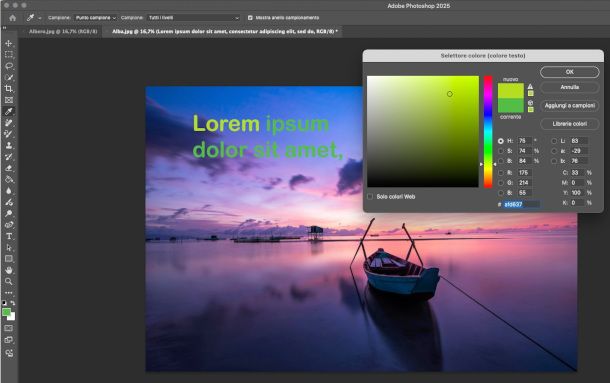Click the L value field showing 83

pos(578,141)
